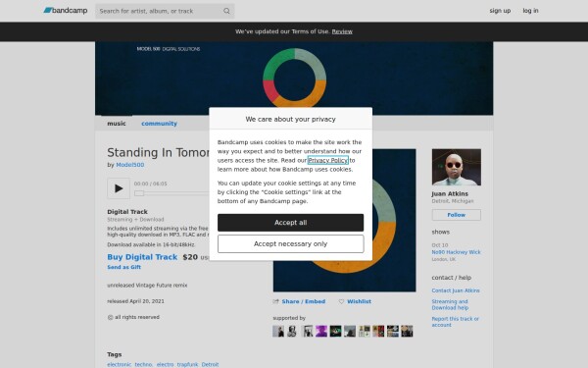Open Share / Embed
588x368 pixels.
click(x=304, y=301)
